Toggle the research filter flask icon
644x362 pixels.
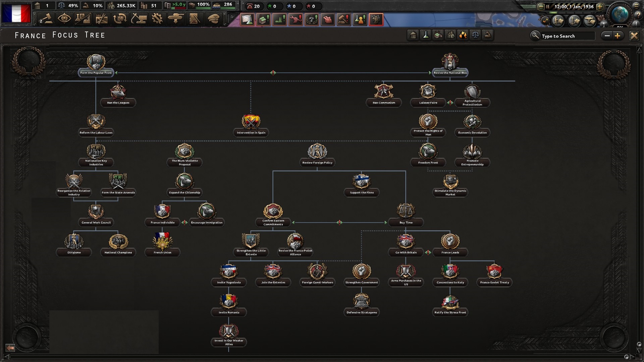pos(426,35)
